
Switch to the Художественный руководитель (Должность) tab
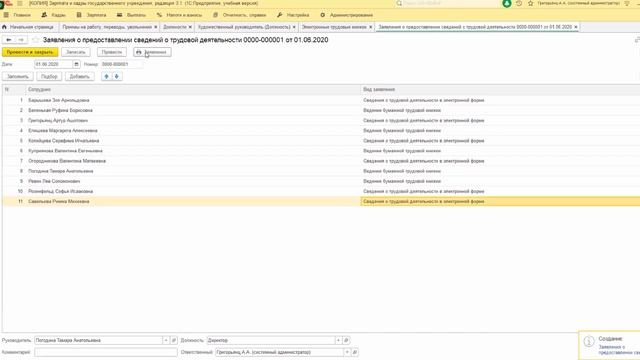[244, 27]
